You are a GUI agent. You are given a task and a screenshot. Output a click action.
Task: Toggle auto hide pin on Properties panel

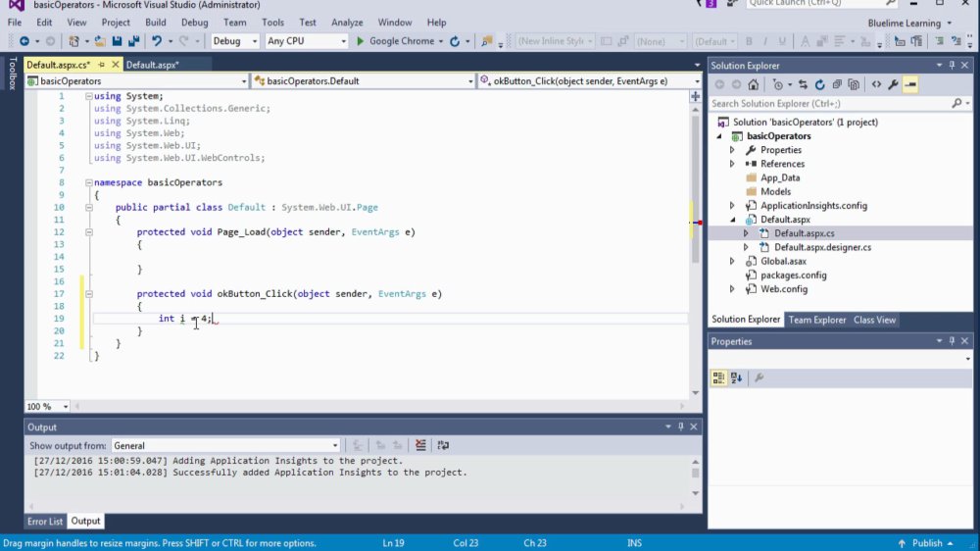coord(952,341)
